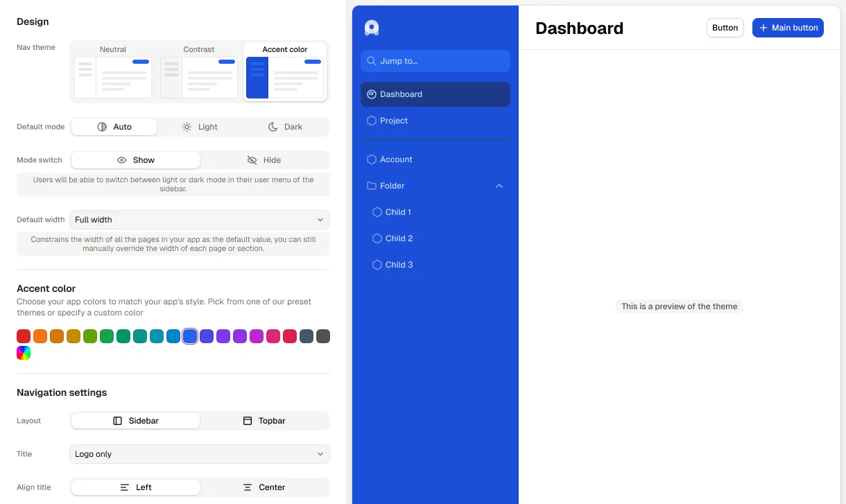Click the Dashboard page heading
846x504 pixels.
[x=580, y=28]
